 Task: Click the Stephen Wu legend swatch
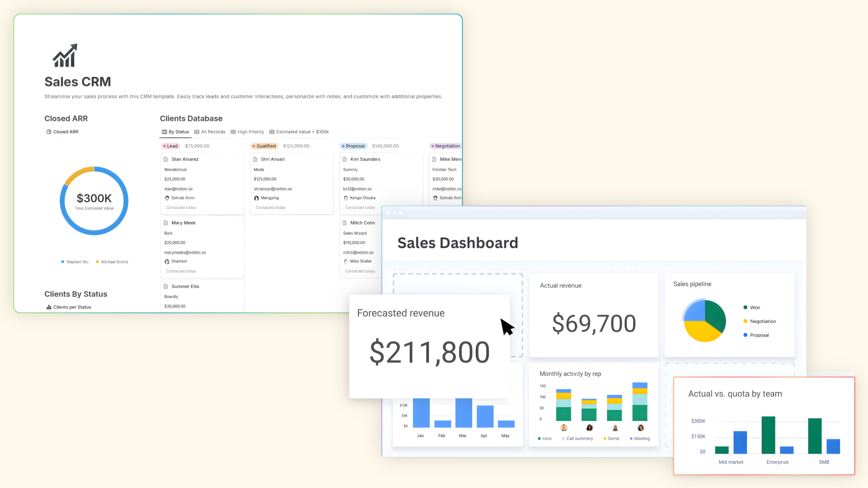pos(63,262)
